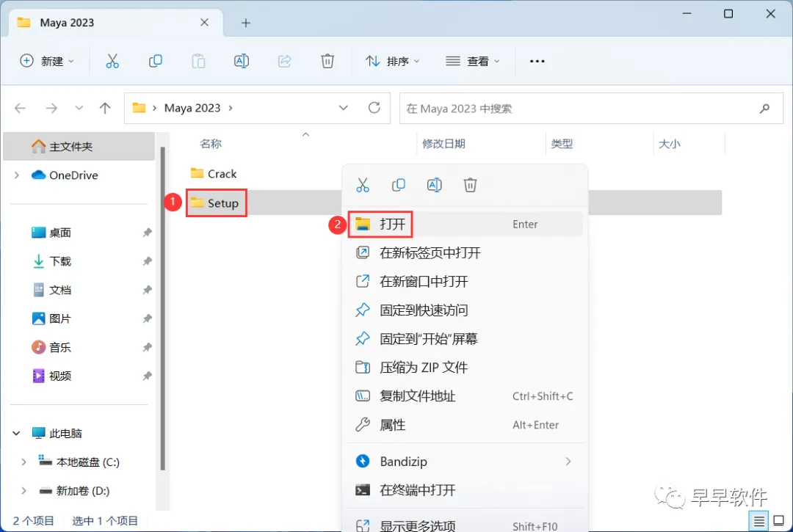Open 图片 in the sidebar
Screen dimensions: 793x532
[59, 318]
